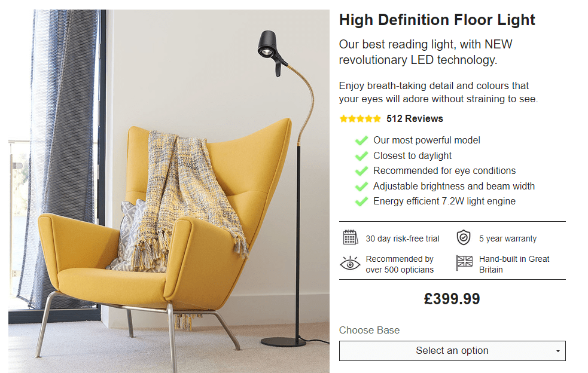Viewport: 588px width, 373px height.
Task: Click the yellow armchair product photo
Action: 169,191
